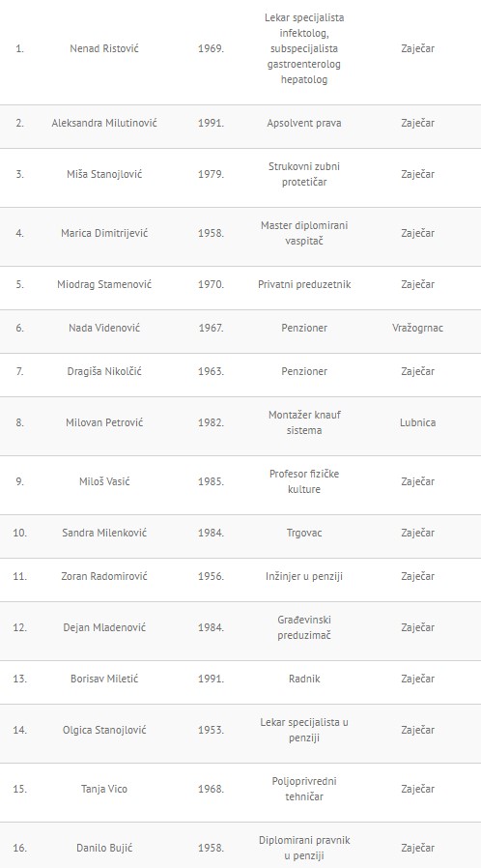Click the Vražogrnac location cell
The width and height of the screenshot is (481, 868).
tap(417, 328)
